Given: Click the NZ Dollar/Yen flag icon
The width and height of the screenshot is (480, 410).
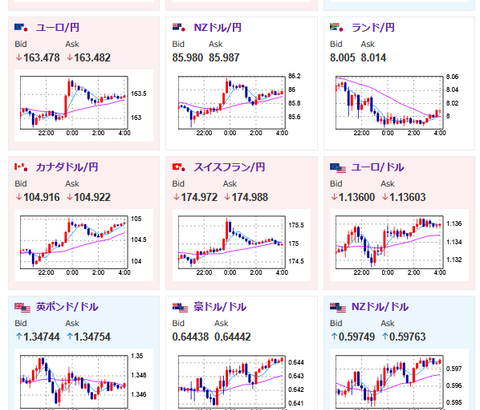Looking at the screenshot, I should click(179, 28).
